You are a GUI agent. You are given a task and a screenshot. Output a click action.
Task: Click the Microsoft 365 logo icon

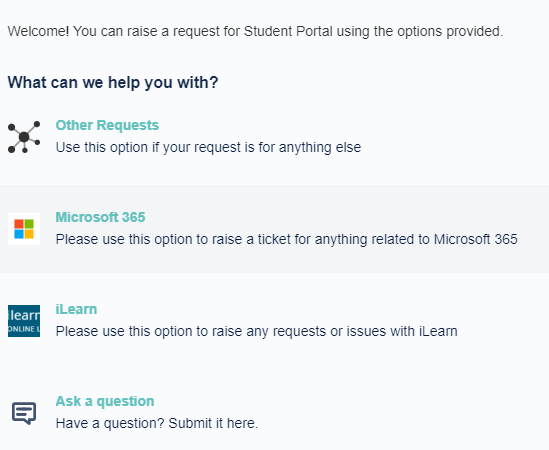24,229
